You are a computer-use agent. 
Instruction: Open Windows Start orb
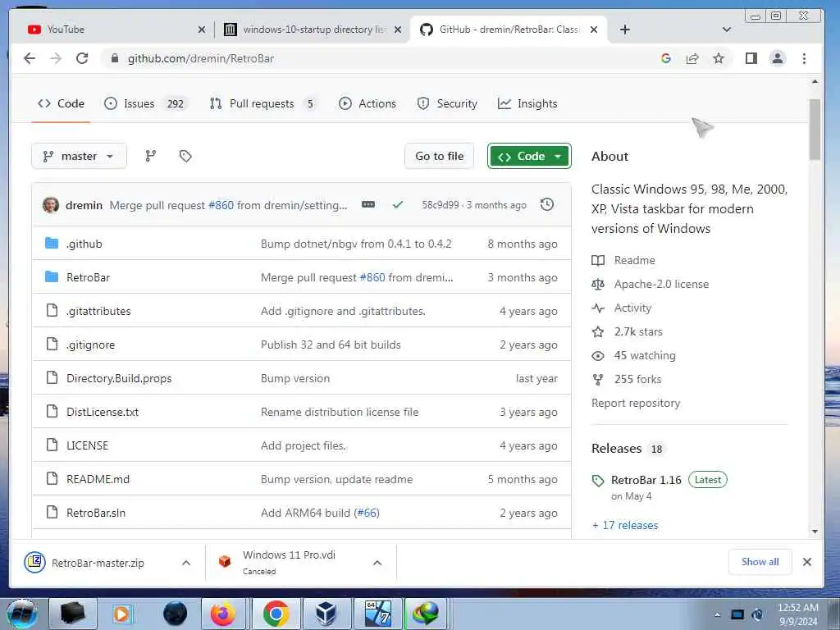21,614
